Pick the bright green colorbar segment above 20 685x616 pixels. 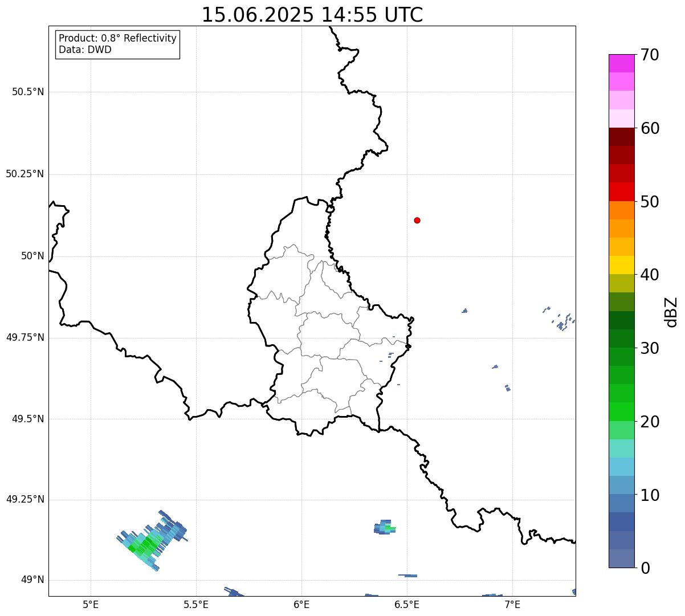click(621, 411)
